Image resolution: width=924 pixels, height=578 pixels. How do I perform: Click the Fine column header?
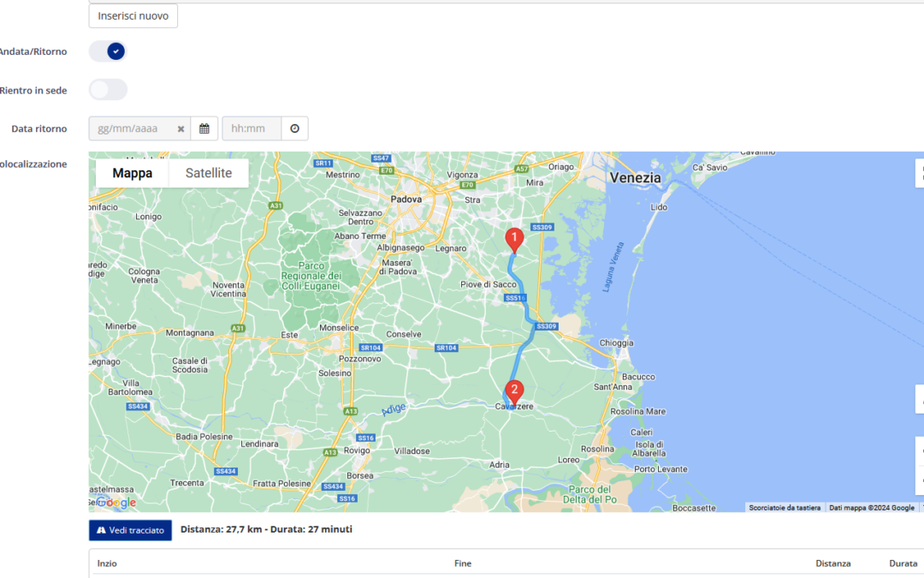click(463, 563)
